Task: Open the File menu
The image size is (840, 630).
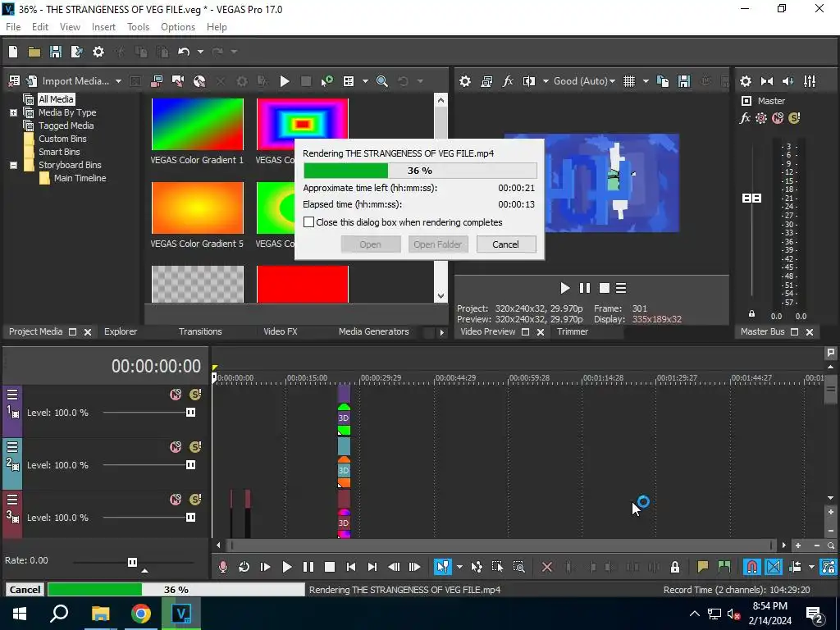Action: [x=13, y=27]
